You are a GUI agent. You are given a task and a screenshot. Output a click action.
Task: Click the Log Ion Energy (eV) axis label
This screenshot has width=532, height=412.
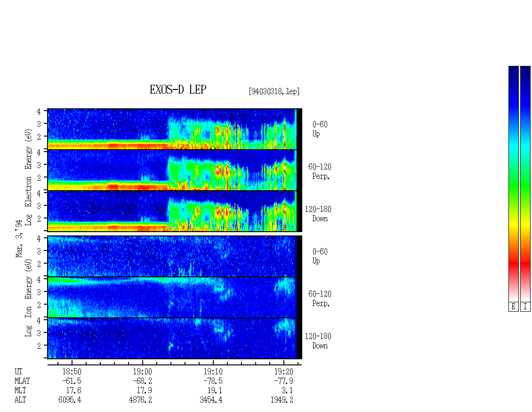tap(29, 298)
